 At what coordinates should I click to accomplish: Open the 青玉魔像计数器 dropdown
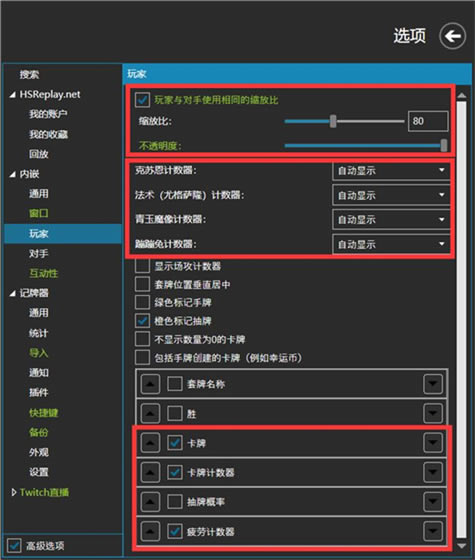tap(391, 220)
